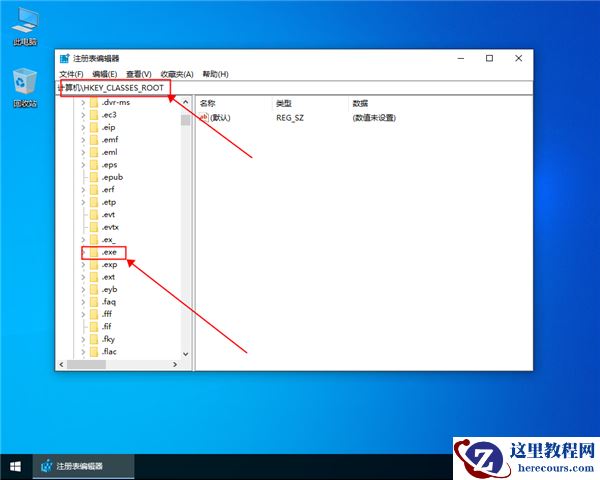The height and width of the screenshot is (480, 600).
Task: Select the 此电脑 desktop icon
Action: tap(25, 27)
